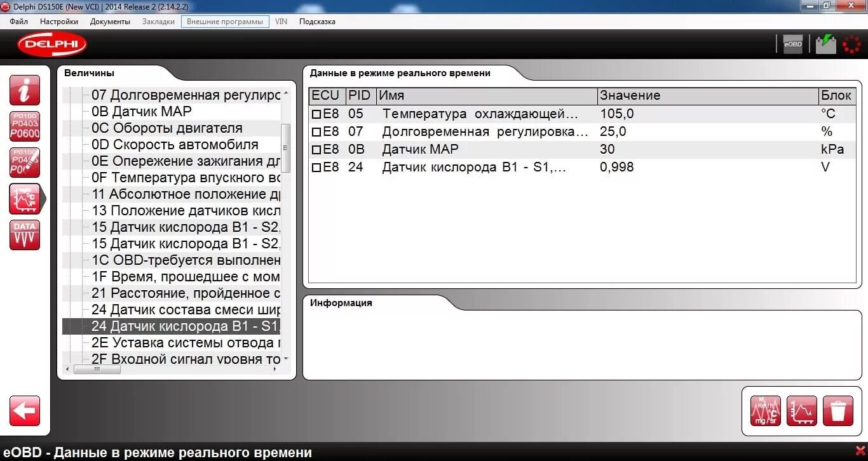Open the graph view icon

pyautogui.click(x=801, y=411)
